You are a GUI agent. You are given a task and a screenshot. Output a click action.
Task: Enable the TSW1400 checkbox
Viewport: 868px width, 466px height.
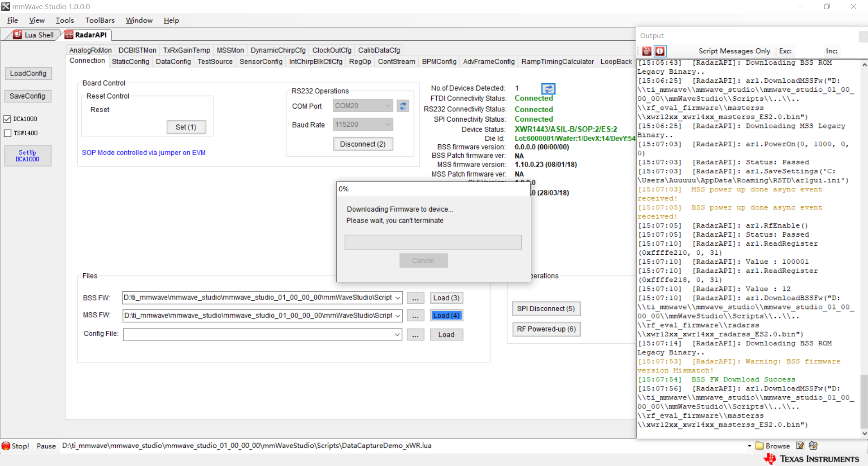pos(7,133)
